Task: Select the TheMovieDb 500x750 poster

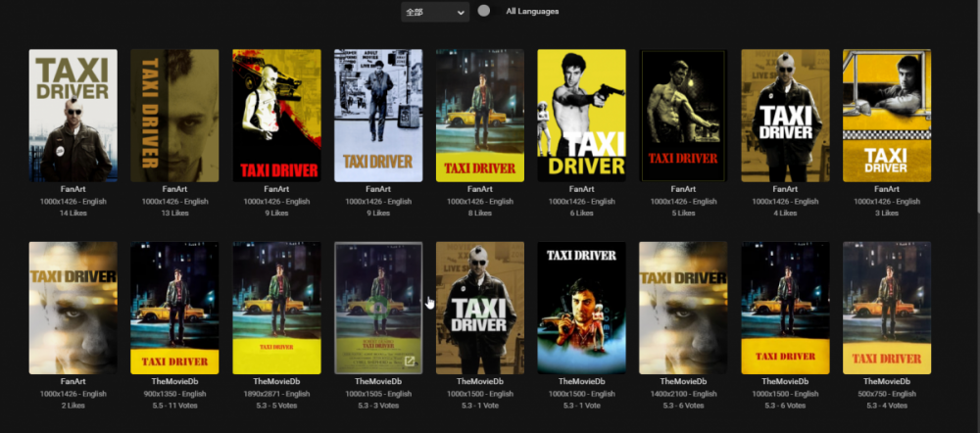Action: pos(887,308)
